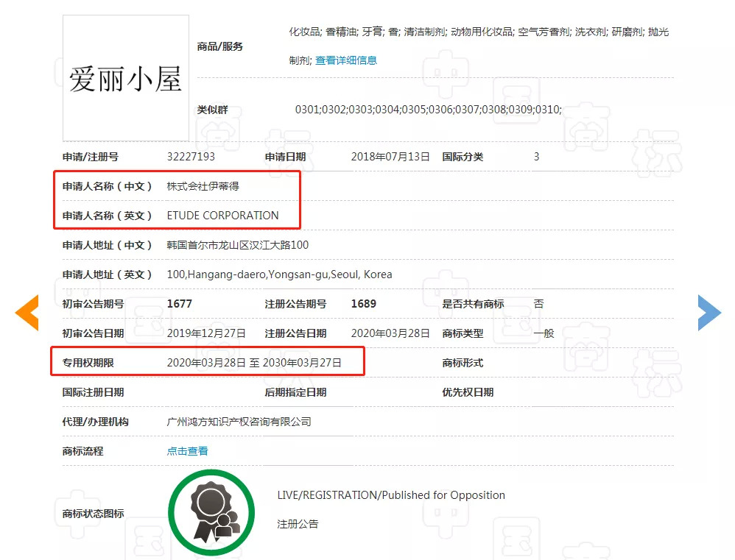Image resolution: width=735 pixels, height=560 pixels.
Task: Click the 国际注册日期 label
Action: (94, 392)
